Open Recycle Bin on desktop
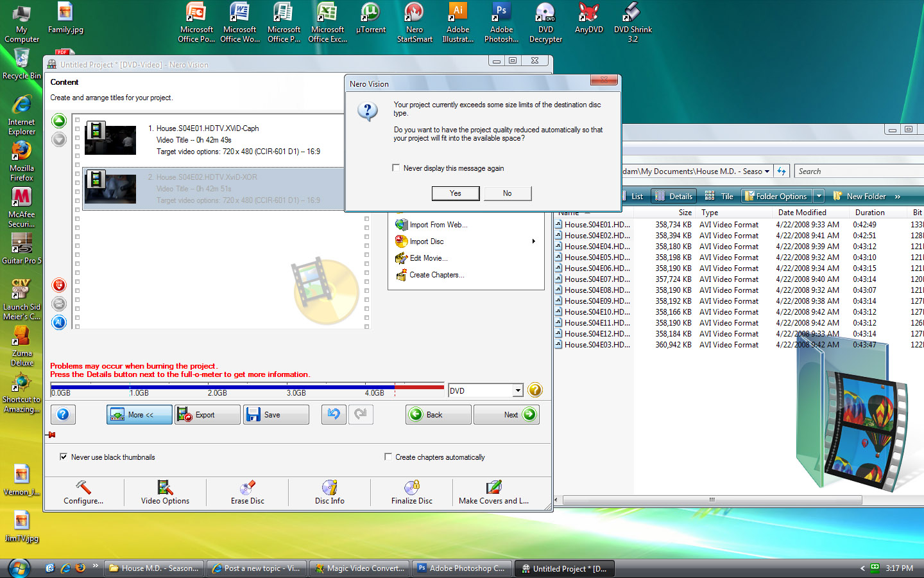 [x=22, y=64]
